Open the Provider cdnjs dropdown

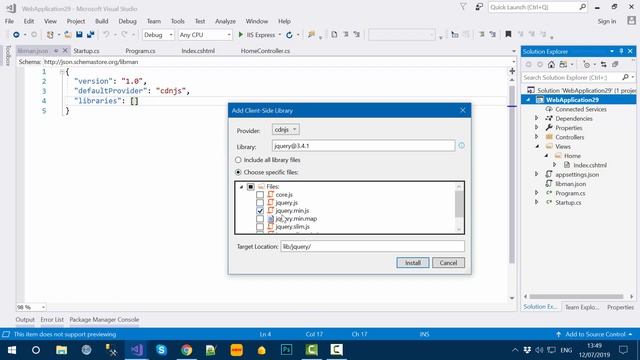coord(285,129)
